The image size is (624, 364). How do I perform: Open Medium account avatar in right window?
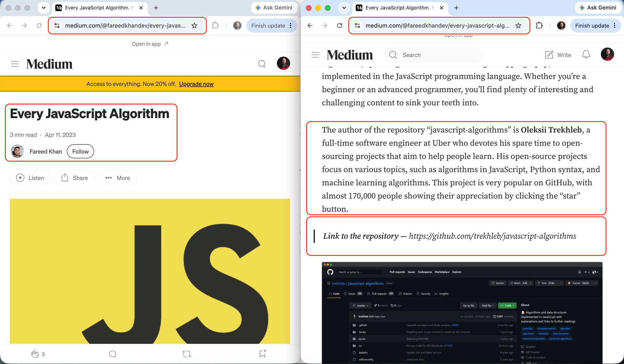pyautogui.click(x=607, y=54)
